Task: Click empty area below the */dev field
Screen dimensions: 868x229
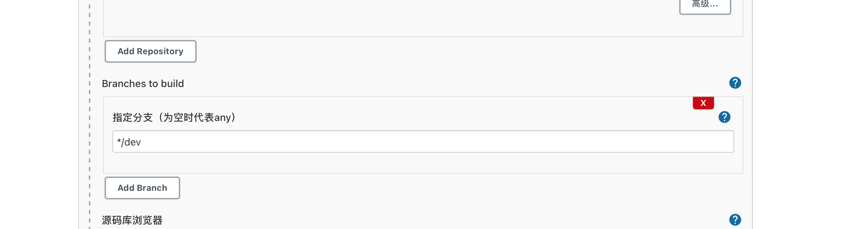Action: [423, 163]
